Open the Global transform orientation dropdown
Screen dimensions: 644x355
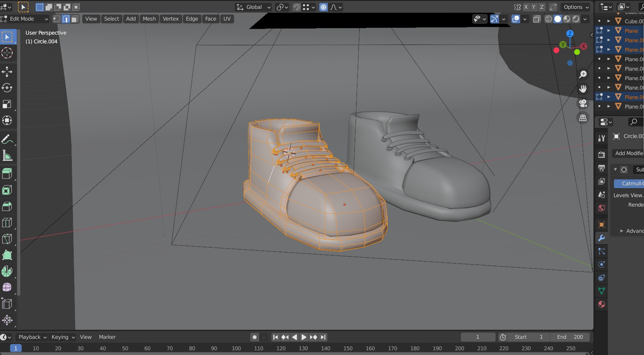coord(254,7)
